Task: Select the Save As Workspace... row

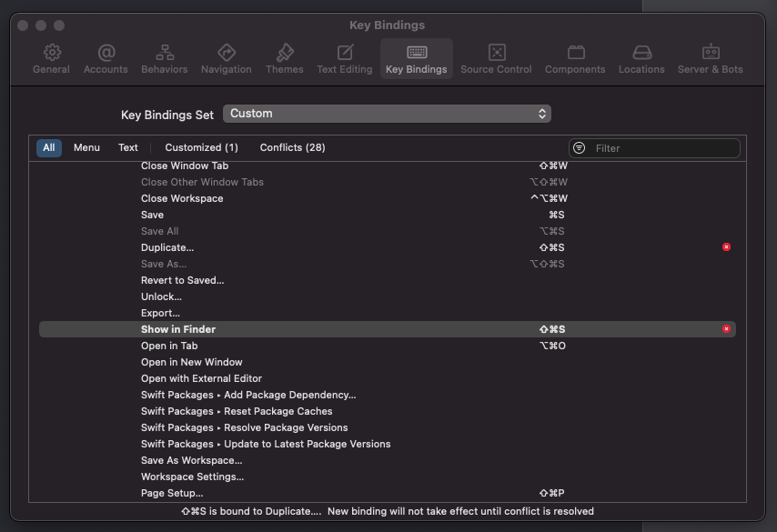Action: click(388, 460)
